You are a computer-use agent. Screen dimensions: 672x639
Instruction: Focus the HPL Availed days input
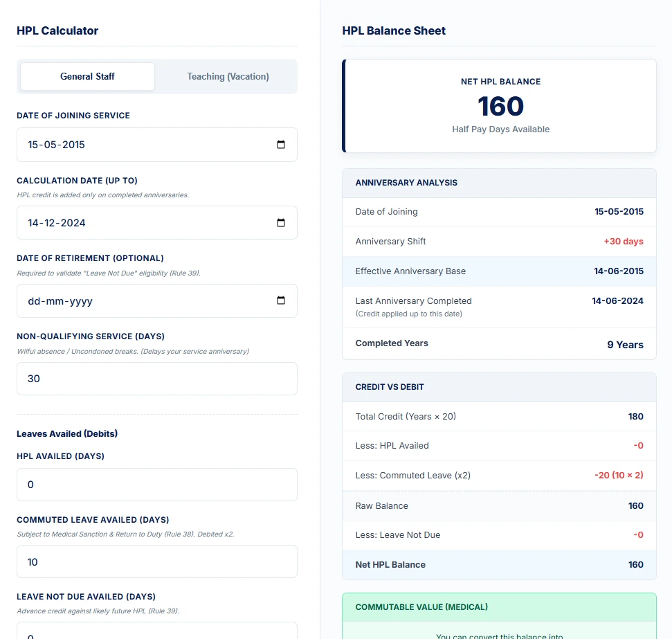(x=156, y=485)
